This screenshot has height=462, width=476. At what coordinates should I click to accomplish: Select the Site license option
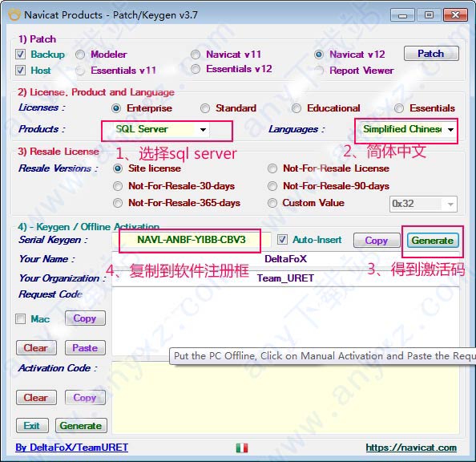(118, 168)
